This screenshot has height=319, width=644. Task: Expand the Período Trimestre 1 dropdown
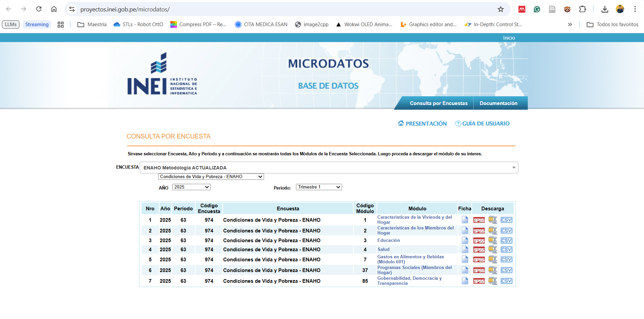tap(318, 187)
